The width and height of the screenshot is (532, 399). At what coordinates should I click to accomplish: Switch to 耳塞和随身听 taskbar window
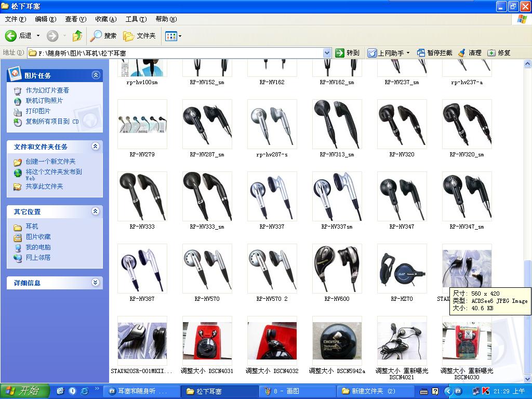click(141, 391)
